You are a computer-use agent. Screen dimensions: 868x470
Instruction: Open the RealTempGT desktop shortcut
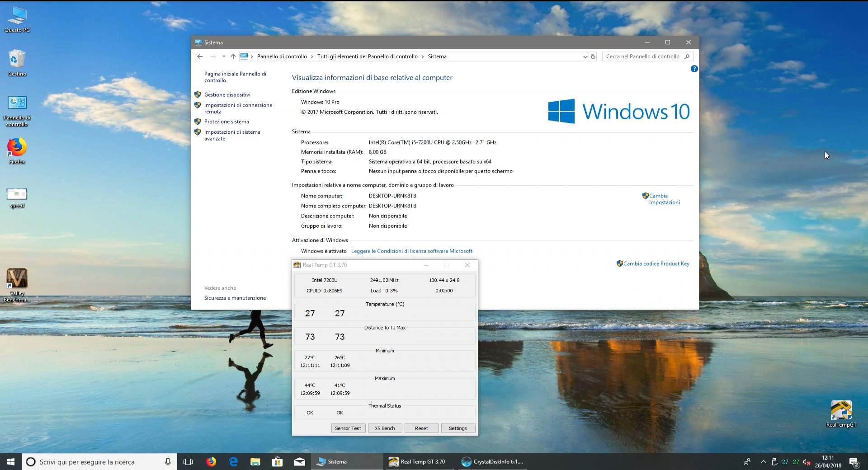[841, 414]
